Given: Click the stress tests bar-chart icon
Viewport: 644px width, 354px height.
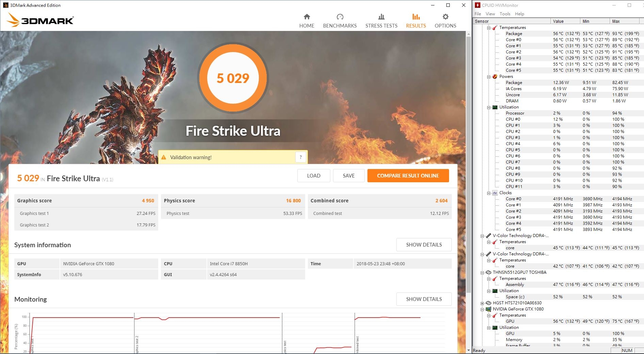Looking at the screenshot, I should pos(381,17).
